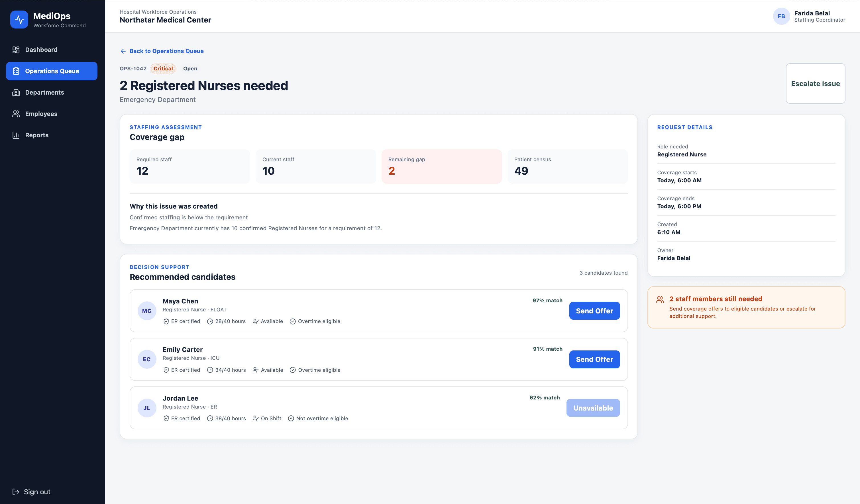860x504 pixels.
Task: Click the clock icon next to 38/40 hours
Action: 210,418
